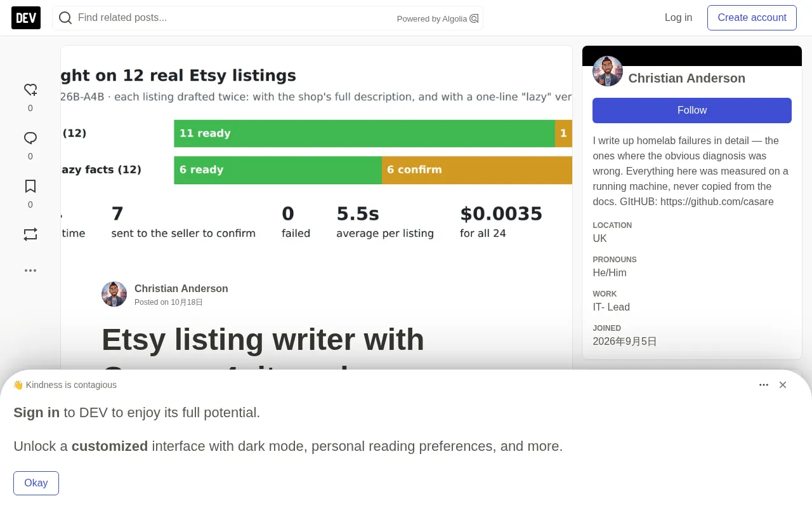This screenshot has width=812, height=508.
Task: Click the author bio about homelab failures
Action: click(x=692, y=171)
